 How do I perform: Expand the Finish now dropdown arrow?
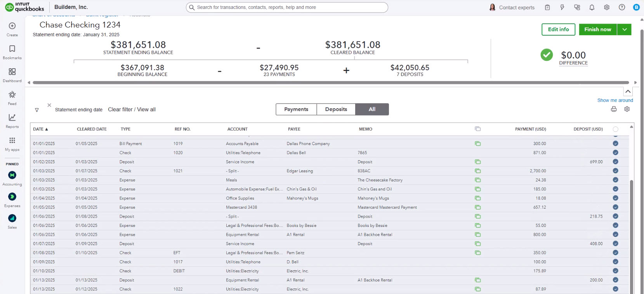[x=624, y=29]
